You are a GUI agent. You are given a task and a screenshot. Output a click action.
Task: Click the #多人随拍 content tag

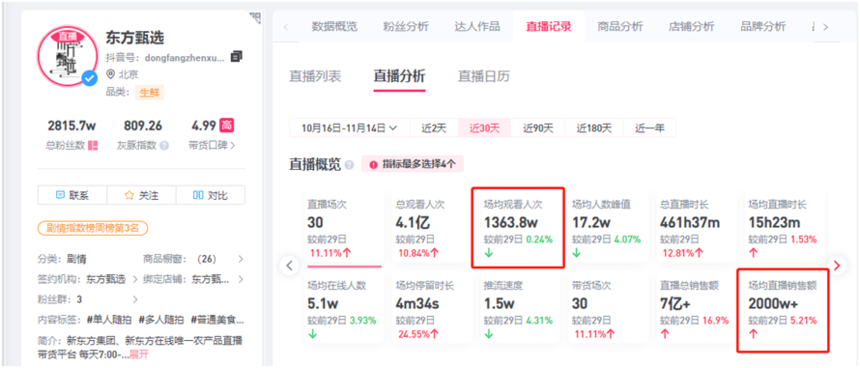pyautogui.click(x=160, y=320)
